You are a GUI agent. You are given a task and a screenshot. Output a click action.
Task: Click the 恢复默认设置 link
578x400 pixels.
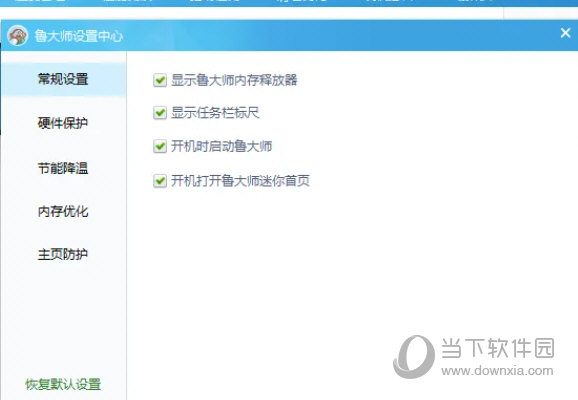(63, 384)
